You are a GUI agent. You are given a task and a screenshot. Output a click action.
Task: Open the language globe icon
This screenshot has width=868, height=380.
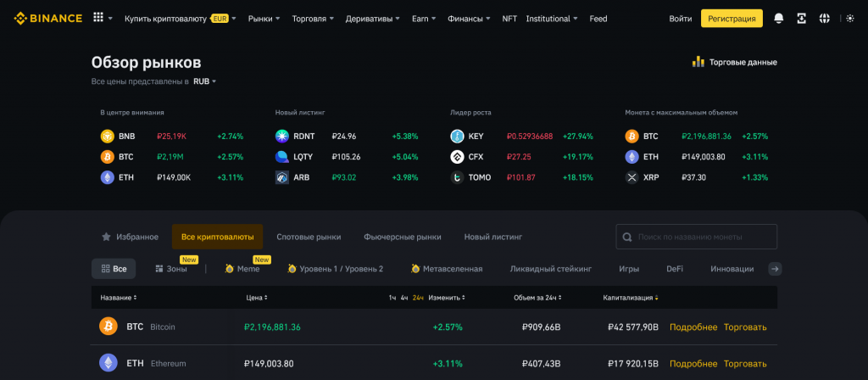[824, 19]
